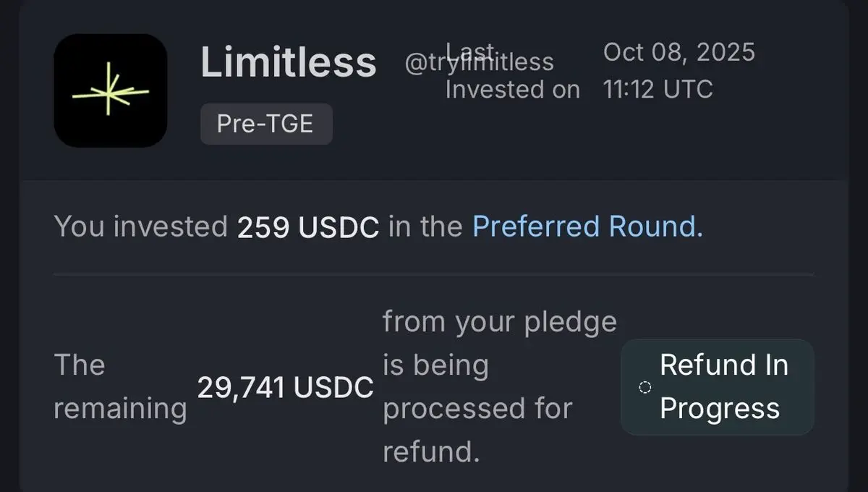Click the 259 USDC invested amount
The image size is (868, 492).
pos(308,226)
